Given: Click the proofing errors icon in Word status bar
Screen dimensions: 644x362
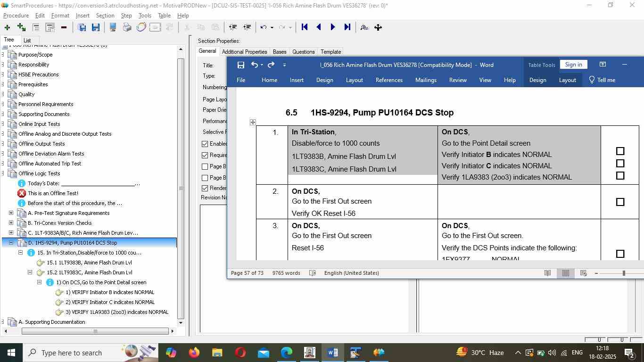Looking at the screenshot, I should pyautogui.click(x=312, y=273).
